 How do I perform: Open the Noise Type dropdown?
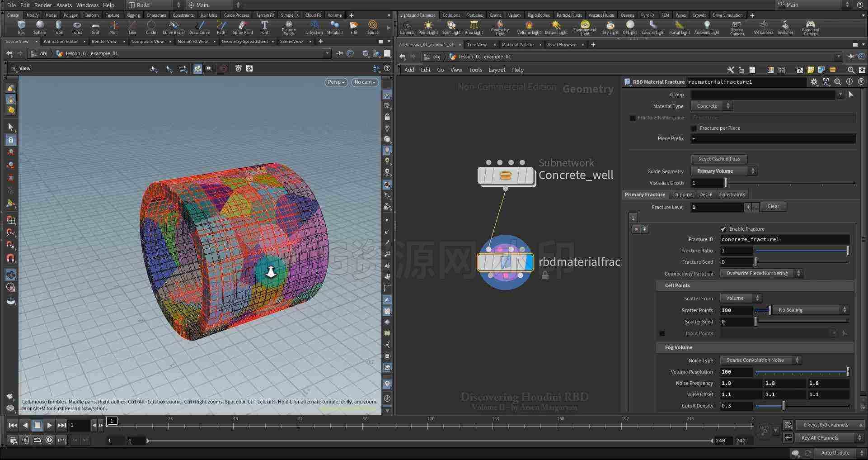761,360
